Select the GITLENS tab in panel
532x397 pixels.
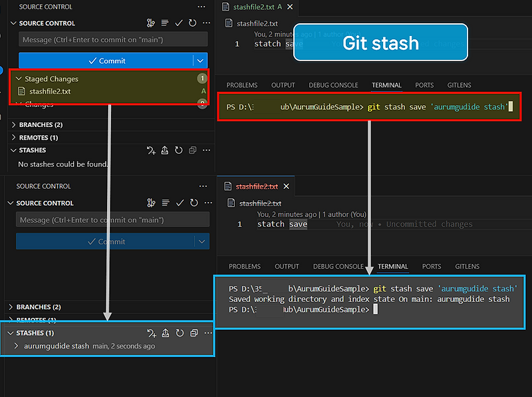pyautogui.click(x=459, y=84)
